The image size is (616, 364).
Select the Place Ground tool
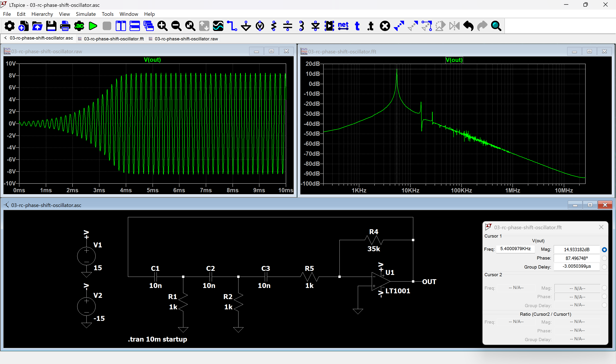[246, 26]
